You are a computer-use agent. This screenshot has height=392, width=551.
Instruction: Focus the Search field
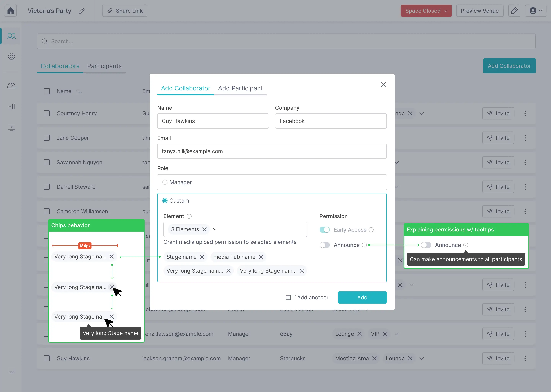tap(286, 41)
